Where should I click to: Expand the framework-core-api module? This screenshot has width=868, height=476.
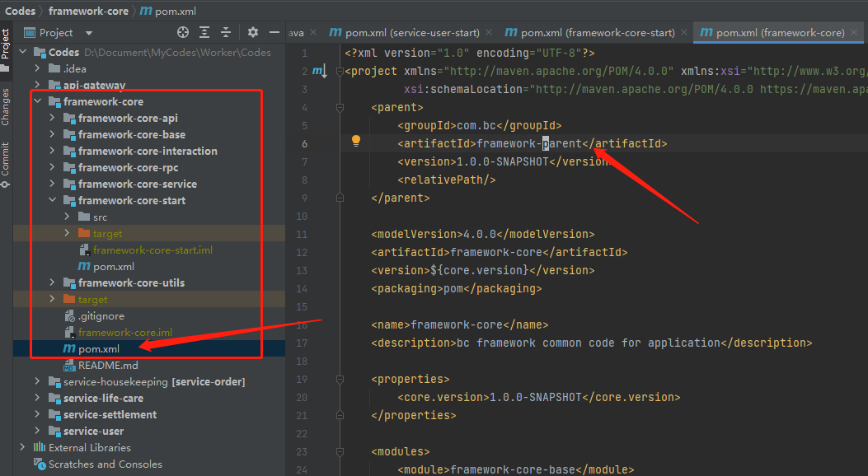click(52, 118)
